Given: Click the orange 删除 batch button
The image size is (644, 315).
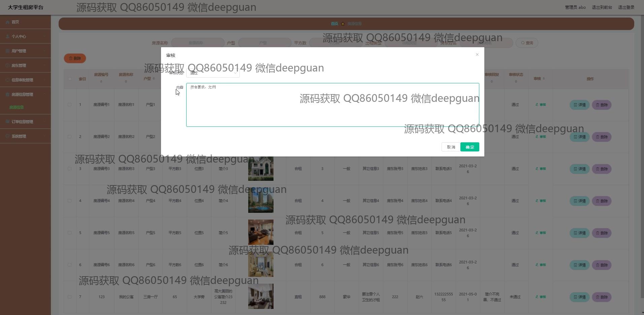Looking at the screenshot, I should pos(75,58).
